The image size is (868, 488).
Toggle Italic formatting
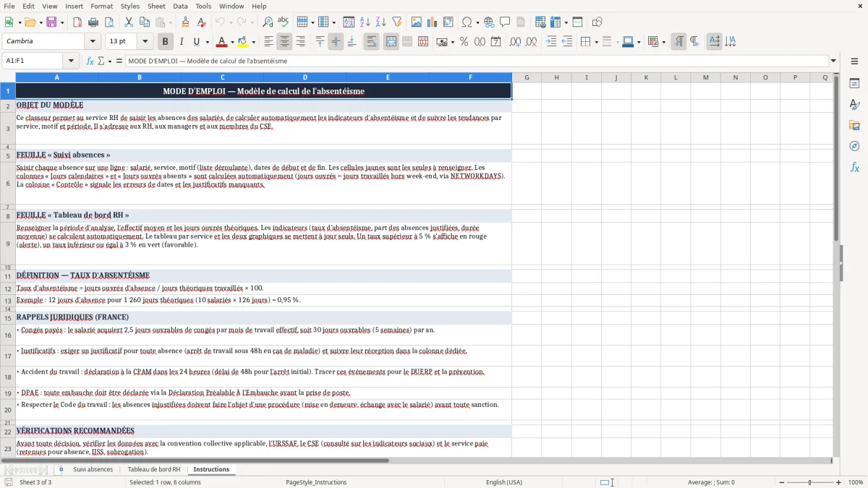(x=181, y=42)
